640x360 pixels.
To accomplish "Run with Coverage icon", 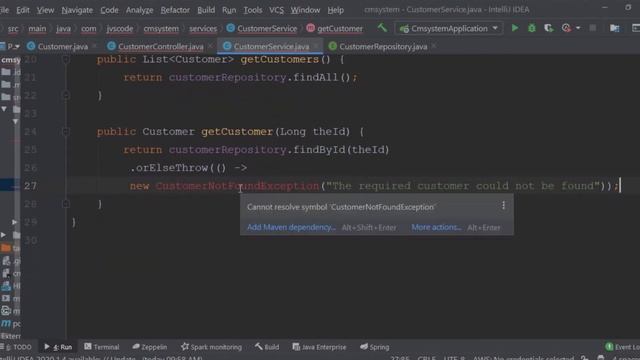I will 549,28.
